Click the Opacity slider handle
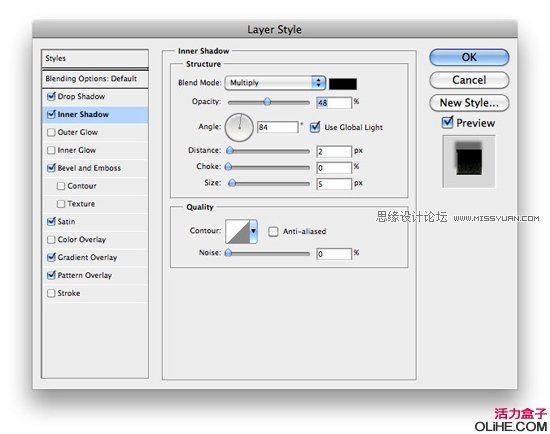Viewport: 550px width, 434px height. point(267,102)
